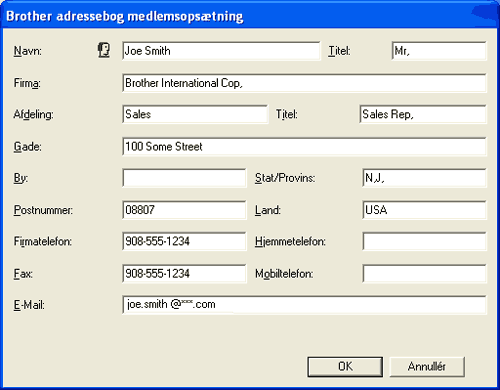Focus the Postnummer field with 08807
The height and width of the screenshot is (390, 500).
pos(184,210)
